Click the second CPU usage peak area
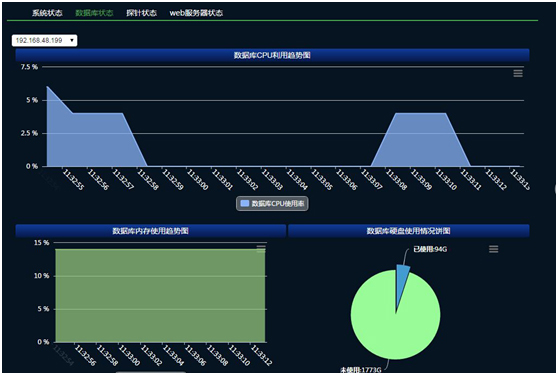 (421, 142)
